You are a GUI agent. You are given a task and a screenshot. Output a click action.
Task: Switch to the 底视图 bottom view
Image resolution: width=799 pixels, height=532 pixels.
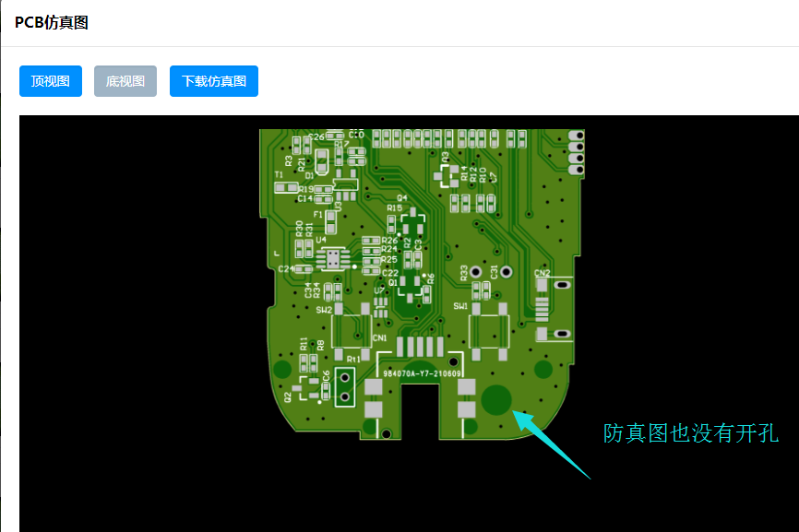coord(125,81)
